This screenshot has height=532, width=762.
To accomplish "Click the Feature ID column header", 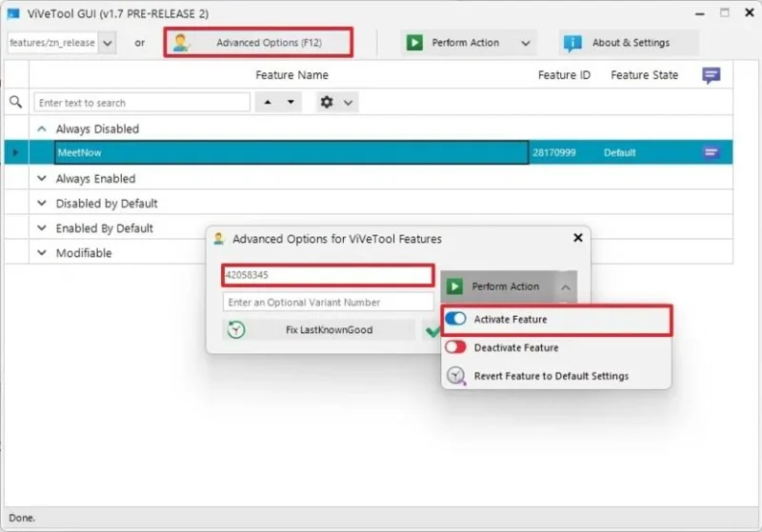I will [x=564, y=75].
